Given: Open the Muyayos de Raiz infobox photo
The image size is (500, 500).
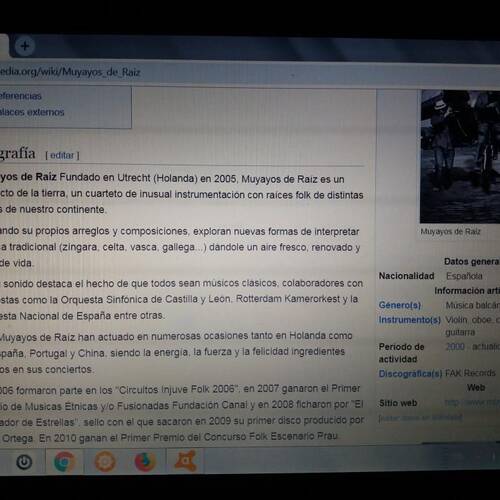Looking at the screenshot, I should (460, 156).
